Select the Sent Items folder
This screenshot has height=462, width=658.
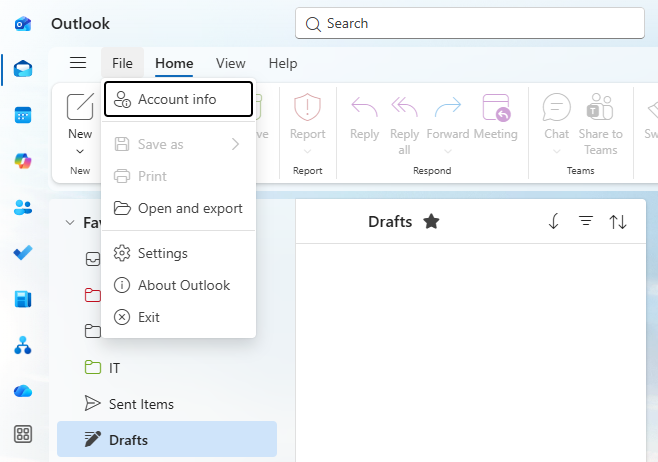141,404
